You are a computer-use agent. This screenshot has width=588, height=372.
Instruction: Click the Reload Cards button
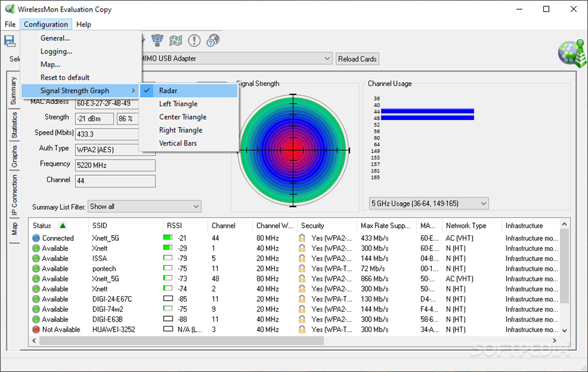(x=357, y=59)
